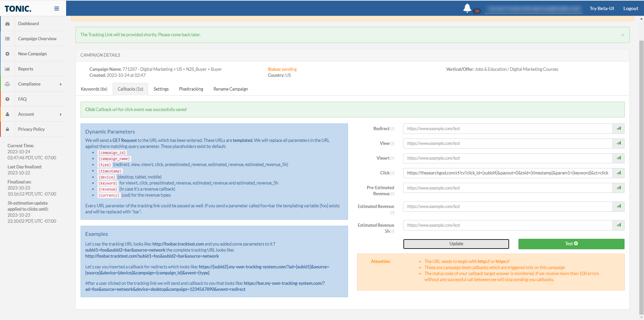The width and height of the screenshot is (644, 320).
Task: Click the Privacy Policy lock icon
Action: click(x=7, y=129)
